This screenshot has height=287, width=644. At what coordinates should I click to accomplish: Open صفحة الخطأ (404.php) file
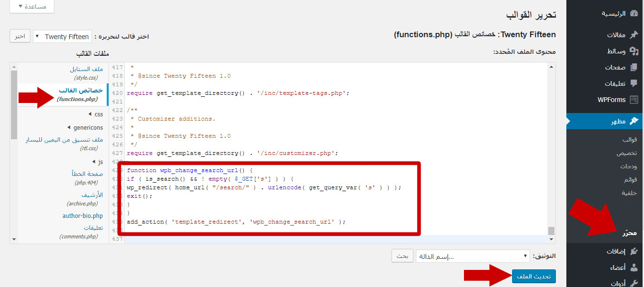(x=88, y=178)
